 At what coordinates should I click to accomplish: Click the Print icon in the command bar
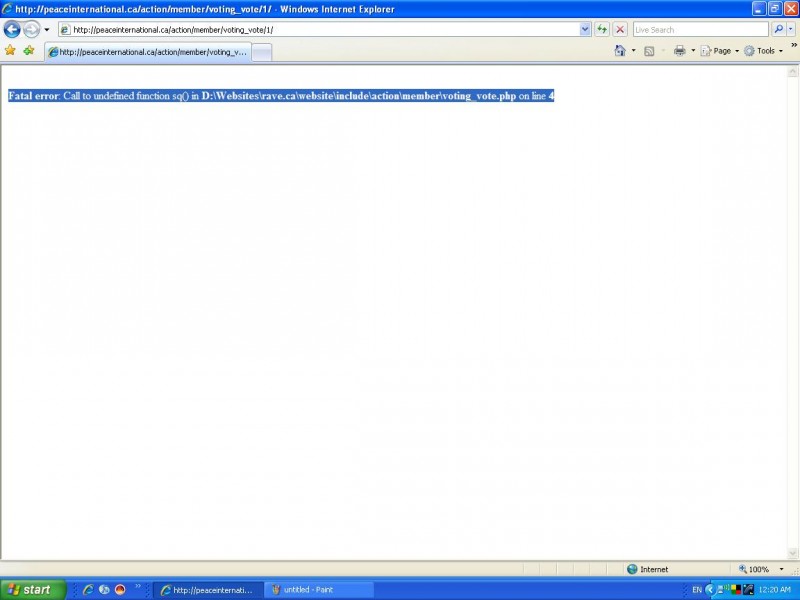[679, 51]
